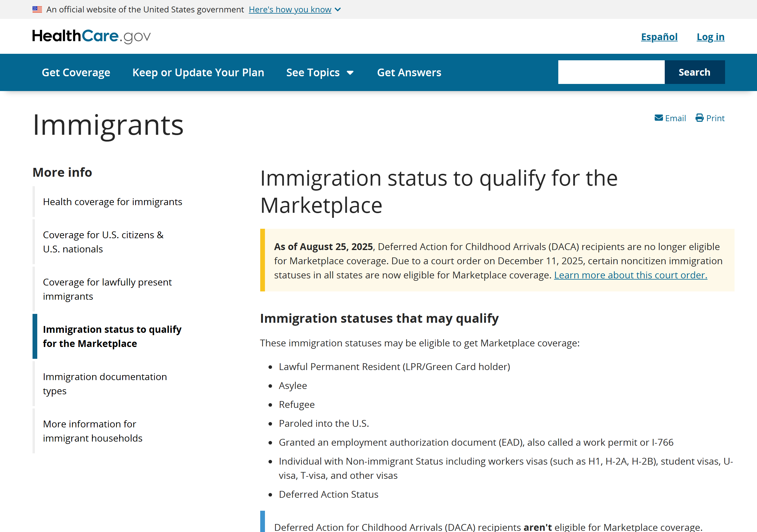Open Coverage for lawfully present immigrants
757x532 pixels.
(x=107, y=289)
